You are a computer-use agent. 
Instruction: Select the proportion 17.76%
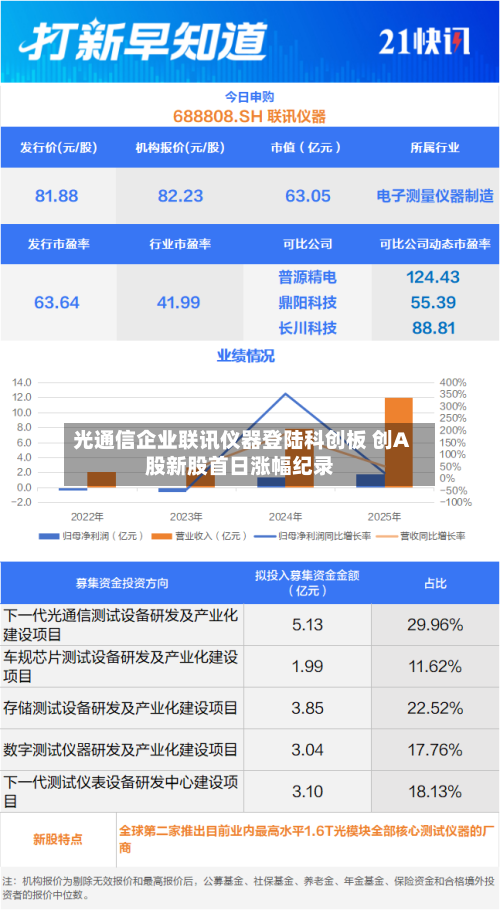[x=435, y=750]
